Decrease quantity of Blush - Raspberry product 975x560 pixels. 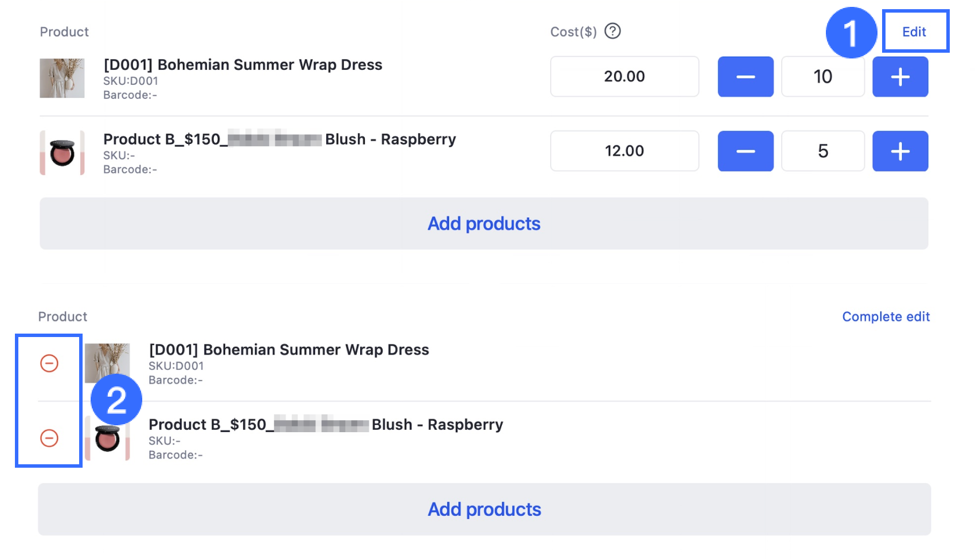coord(745,151)
